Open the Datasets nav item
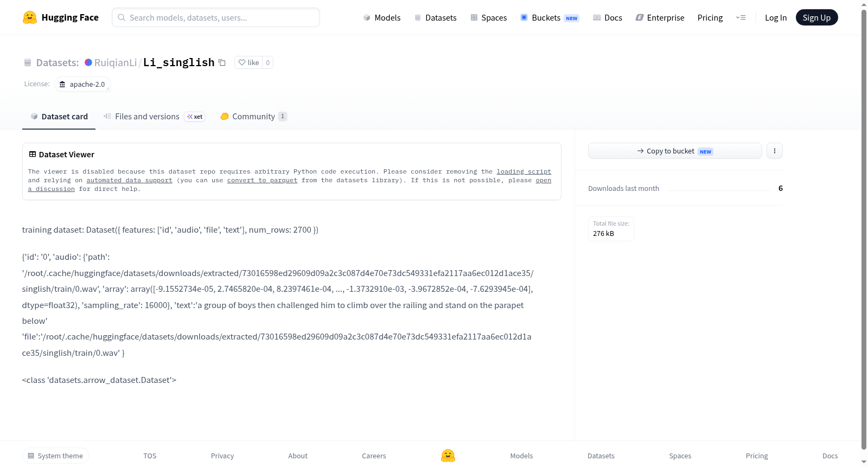The width and height of the screenshot is (868, 467). click(x=436, y=18)
